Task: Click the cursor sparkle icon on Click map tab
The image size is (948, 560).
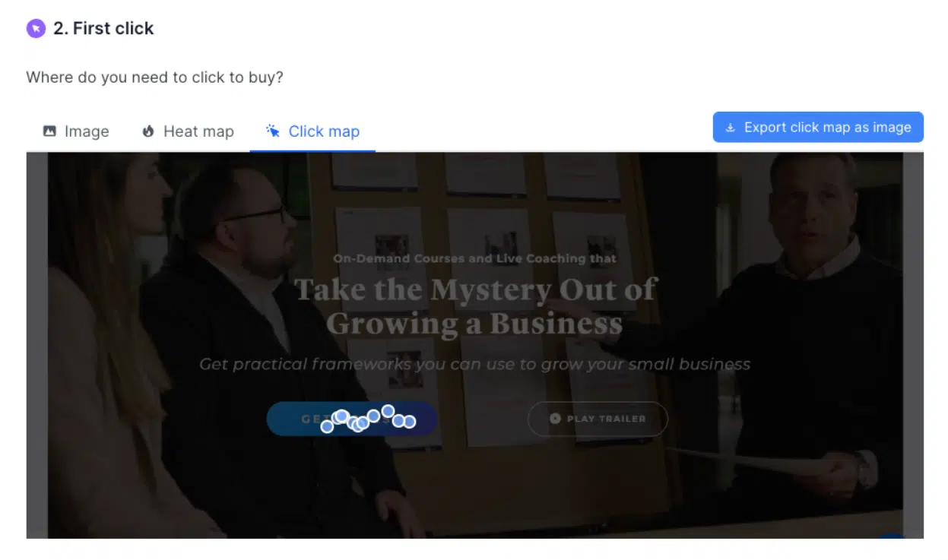Action: (x=273, y=131)
